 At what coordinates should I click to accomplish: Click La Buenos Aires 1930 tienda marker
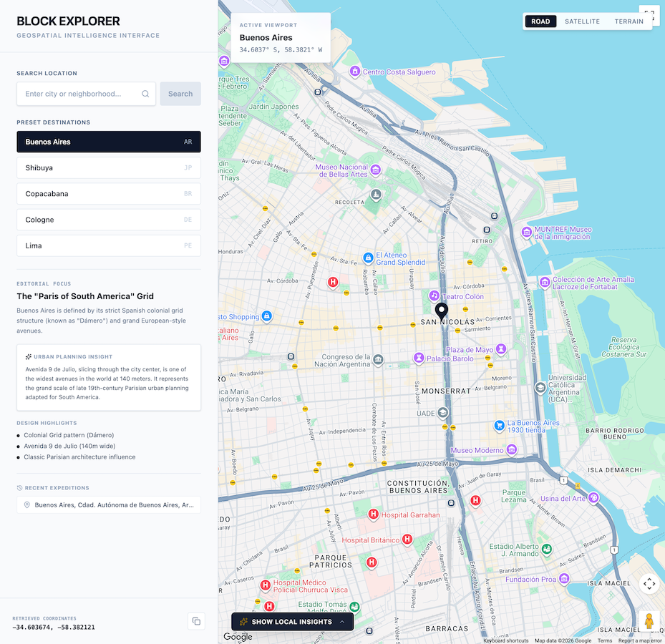coord(500,425)
